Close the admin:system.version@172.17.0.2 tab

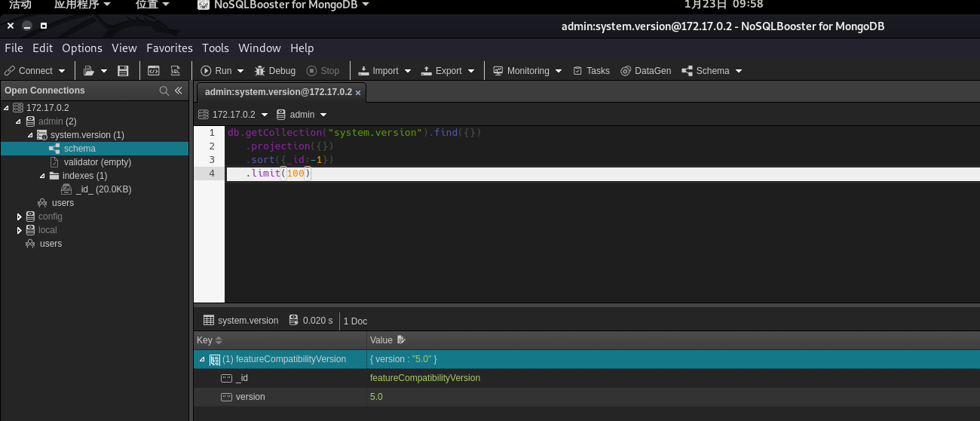pyautogui.click(x=359, y=93)
